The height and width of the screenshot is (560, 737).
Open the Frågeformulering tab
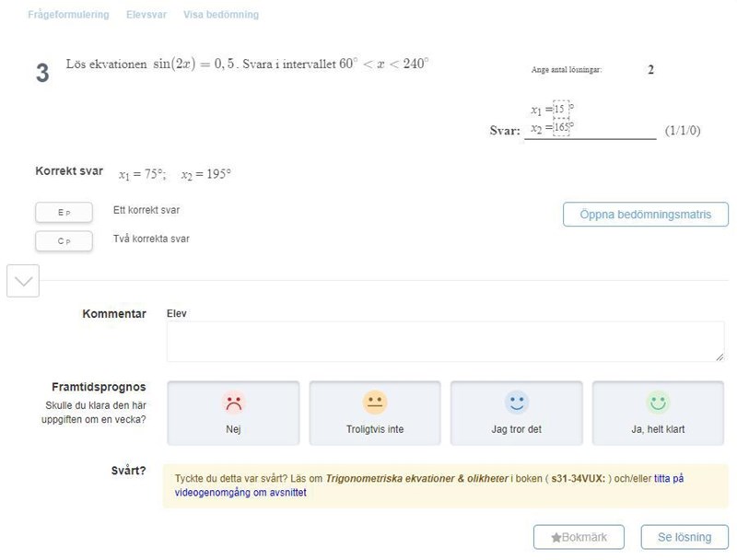point(68,15)
